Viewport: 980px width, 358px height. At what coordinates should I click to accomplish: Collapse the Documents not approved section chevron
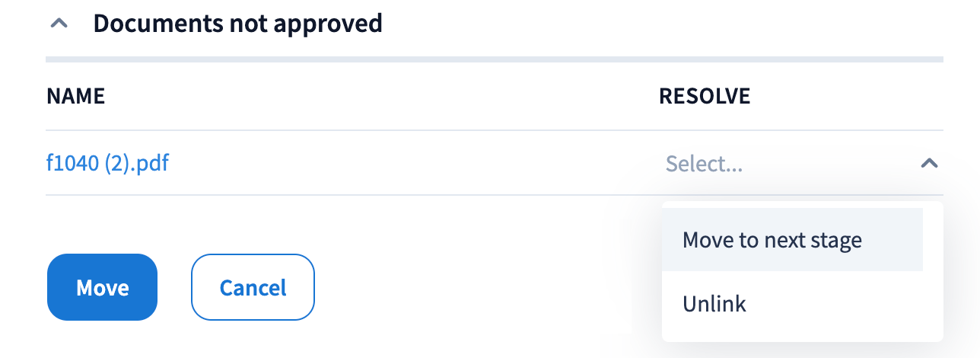pyautogui.click(x=59, y=24)
